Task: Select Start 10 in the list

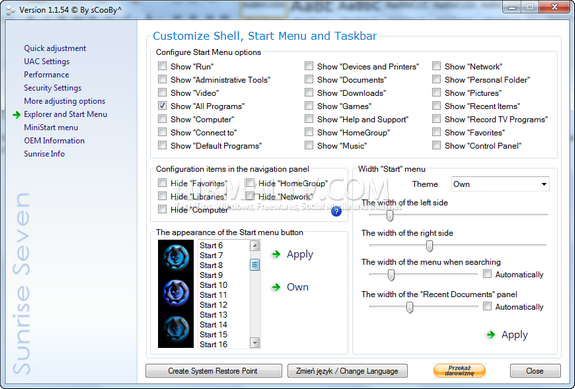Action: click(x=213, y=285)
